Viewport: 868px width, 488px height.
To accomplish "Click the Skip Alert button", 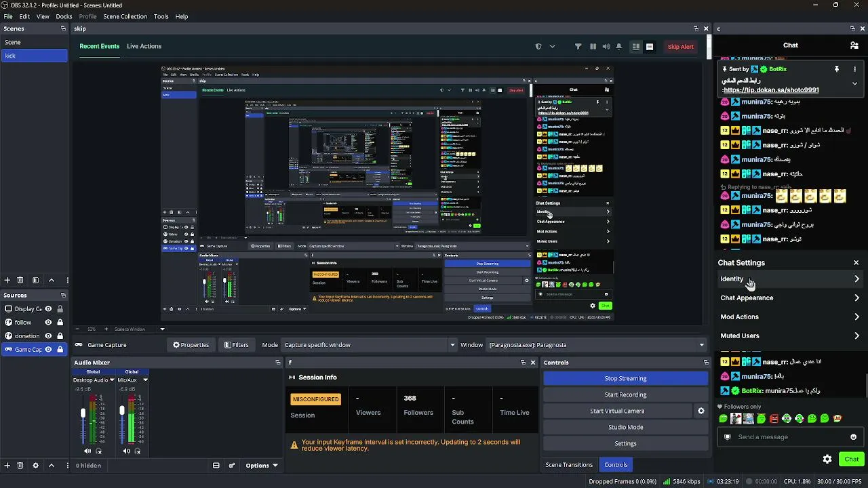I will [680, 47].
